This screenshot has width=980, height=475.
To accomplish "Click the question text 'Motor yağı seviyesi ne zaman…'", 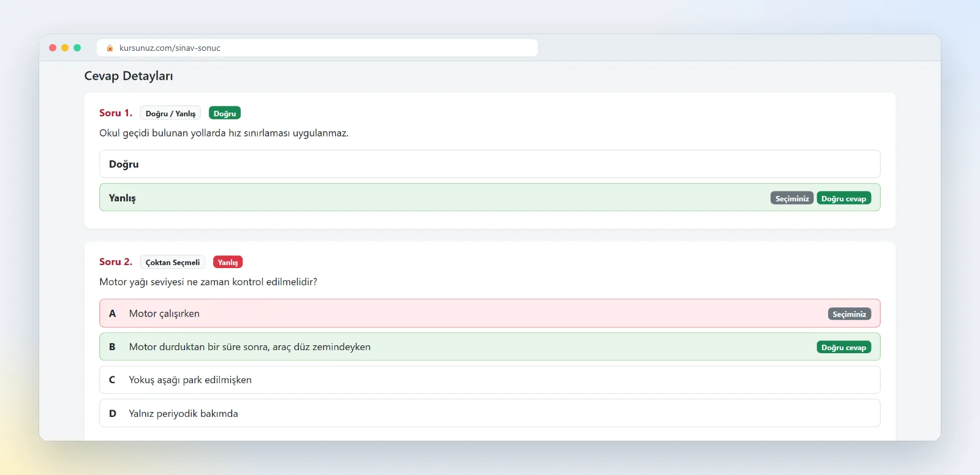I will 208,282.
